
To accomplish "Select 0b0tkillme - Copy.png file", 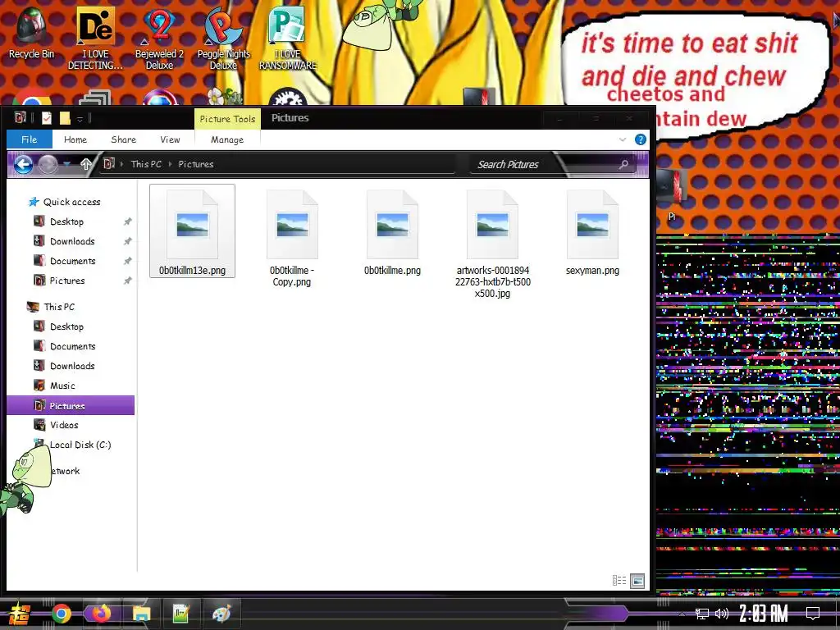I will point(292,239).
